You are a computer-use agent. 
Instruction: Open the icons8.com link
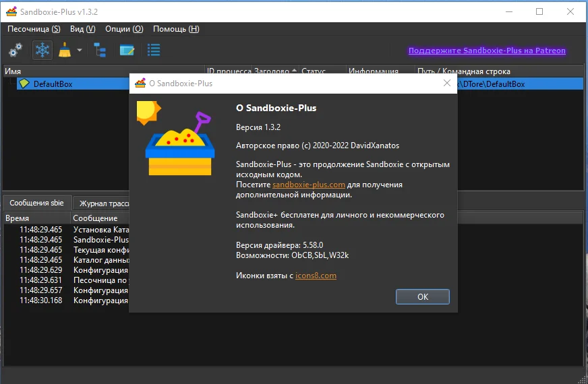[316, 276]
